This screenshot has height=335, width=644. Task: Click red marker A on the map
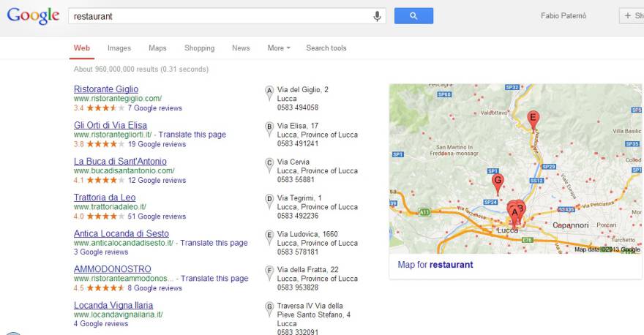514,215
